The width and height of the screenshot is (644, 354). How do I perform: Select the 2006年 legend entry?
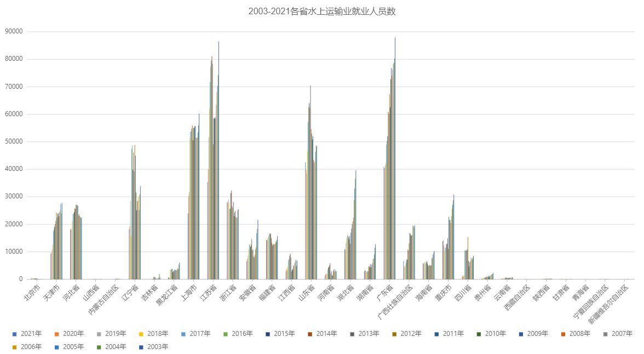(27, 346)
